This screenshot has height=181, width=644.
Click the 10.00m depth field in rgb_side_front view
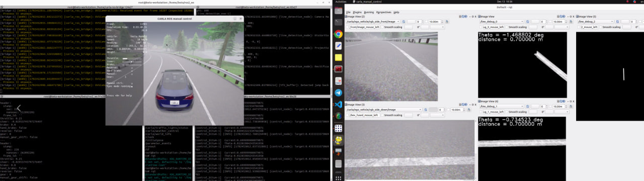436,22
